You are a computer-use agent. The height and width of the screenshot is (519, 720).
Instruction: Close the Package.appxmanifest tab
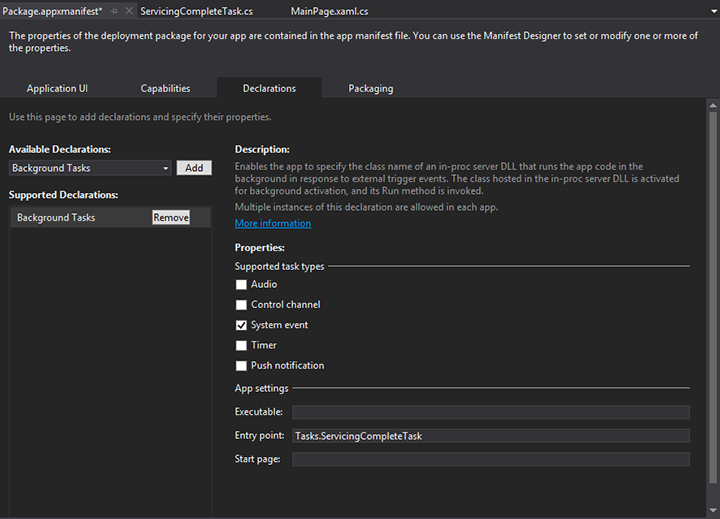(129, 10)
